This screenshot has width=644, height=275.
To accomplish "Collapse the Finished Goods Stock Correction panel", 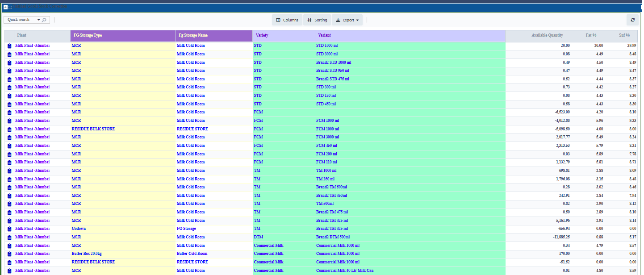I will (x=5, y=7).
